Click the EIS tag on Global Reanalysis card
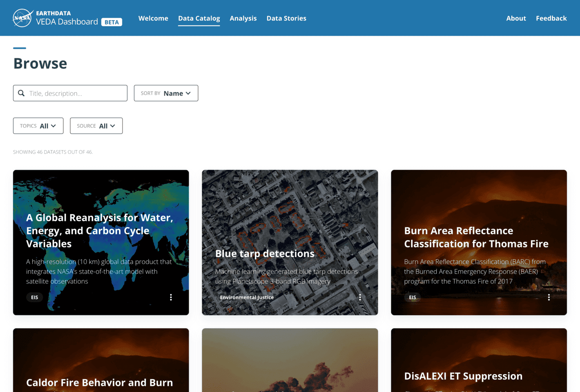The width and height of the screenshot is (580, 392). click(35, 297)
